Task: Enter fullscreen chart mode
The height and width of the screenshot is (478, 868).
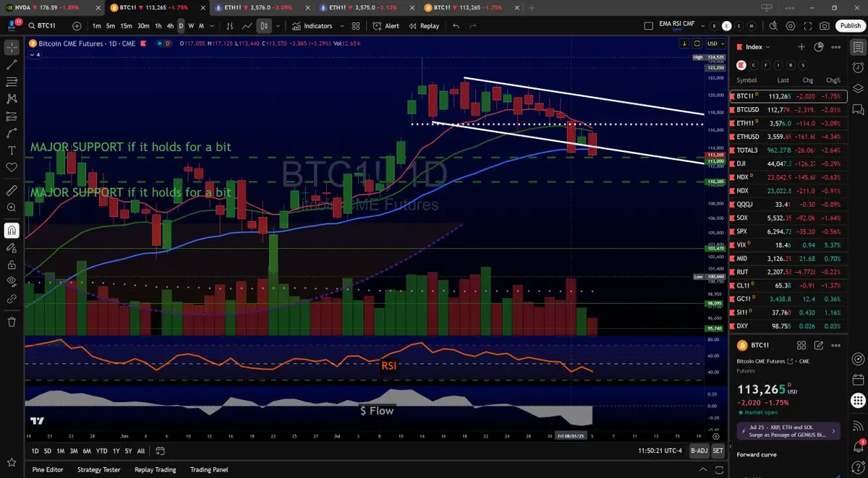Action: coord(807,25)
